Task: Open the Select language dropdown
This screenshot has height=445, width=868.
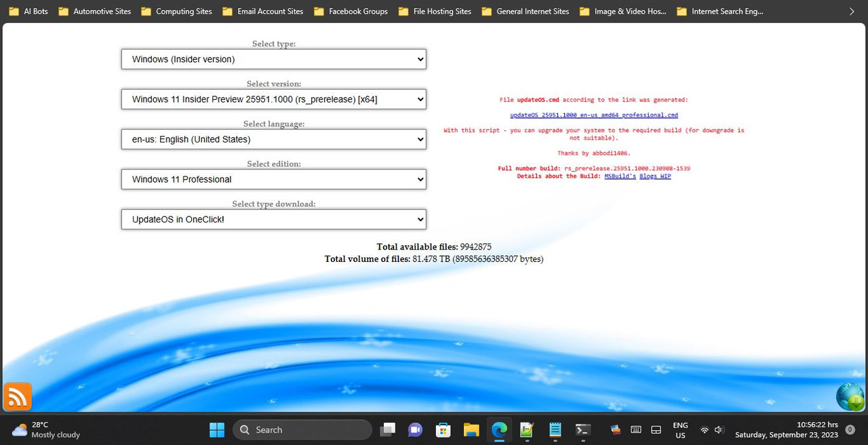Action: [274, 139]
